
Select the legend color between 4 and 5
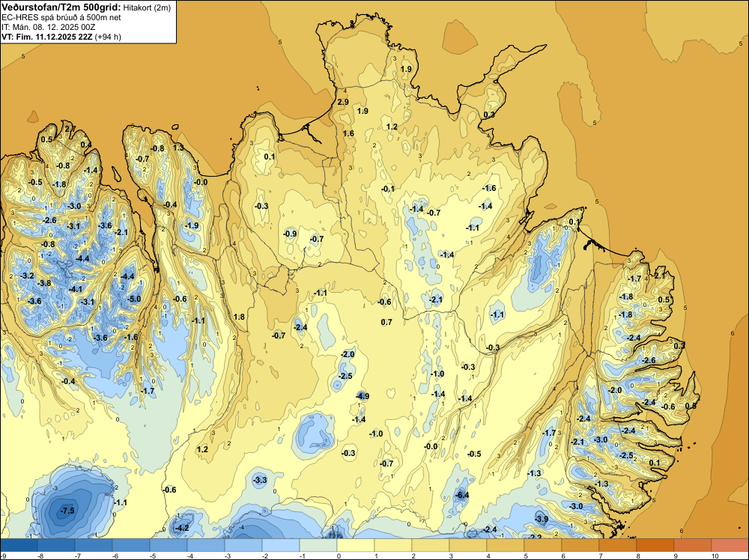tap(506, 545)
